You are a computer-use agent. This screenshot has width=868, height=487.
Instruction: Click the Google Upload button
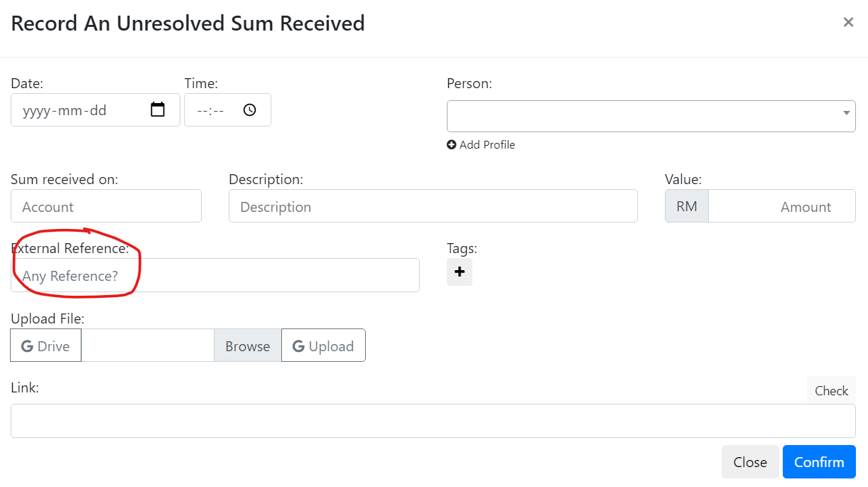click(x=323, y=346)
